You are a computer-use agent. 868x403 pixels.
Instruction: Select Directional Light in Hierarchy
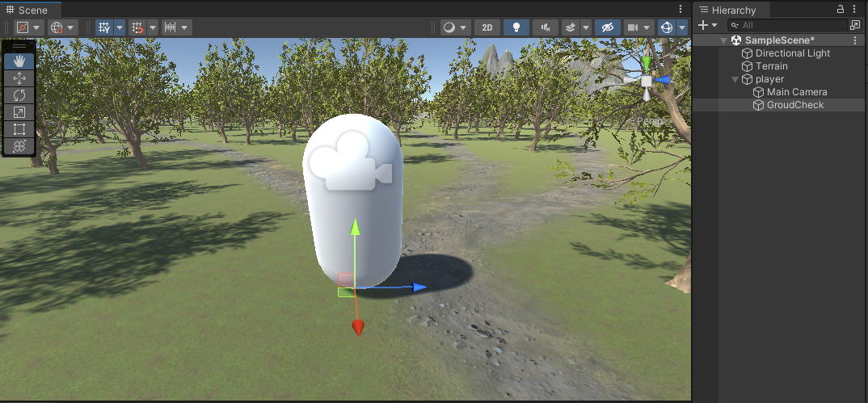tap(794, 53)
